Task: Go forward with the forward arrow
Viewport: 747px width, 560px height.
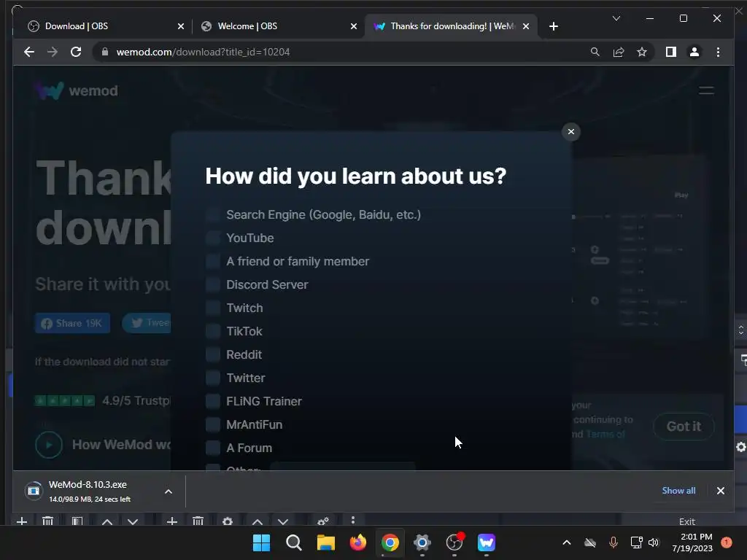Action: [x=53, y=52]
